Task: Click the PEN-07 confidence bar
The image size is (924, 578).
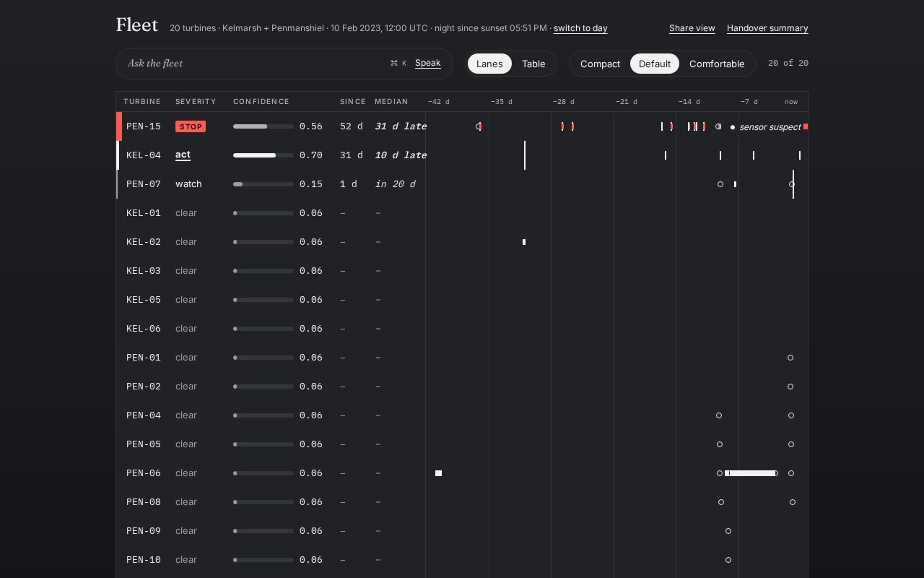Action: click(263, 184)
